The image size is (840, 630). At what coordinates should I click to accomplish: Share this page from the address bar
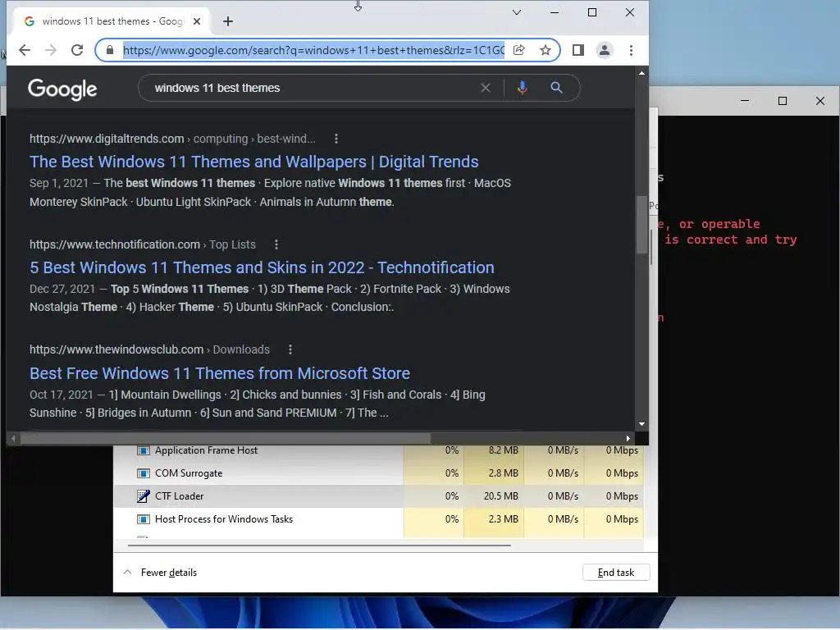(x=518, y=50)
